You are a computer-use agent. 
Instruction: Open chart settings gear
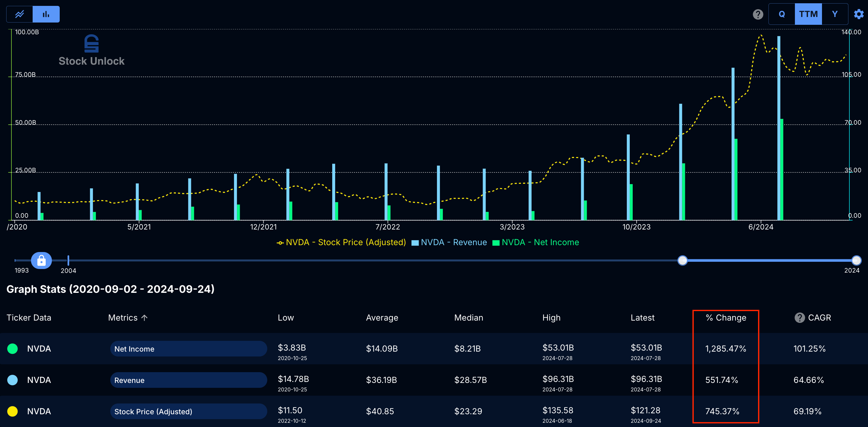859,14
